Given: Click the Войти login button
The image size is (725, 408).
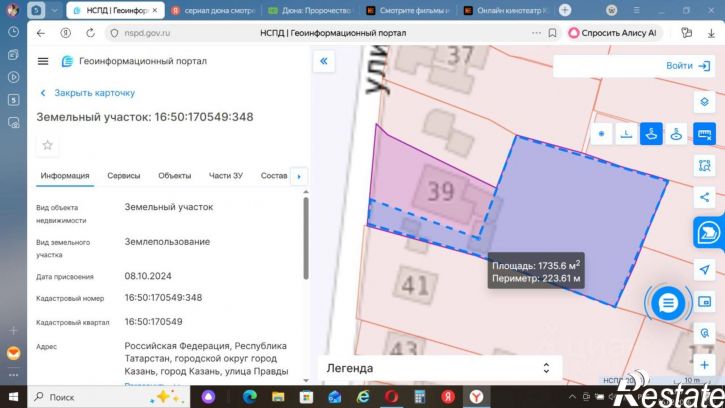Looking at the screenshot, I should 688,66.
